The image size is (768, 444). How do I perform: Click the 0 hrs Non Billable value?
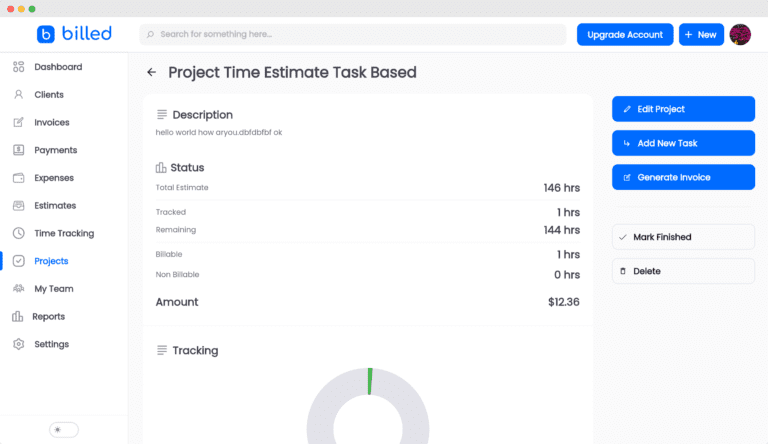tap(567, 275)
